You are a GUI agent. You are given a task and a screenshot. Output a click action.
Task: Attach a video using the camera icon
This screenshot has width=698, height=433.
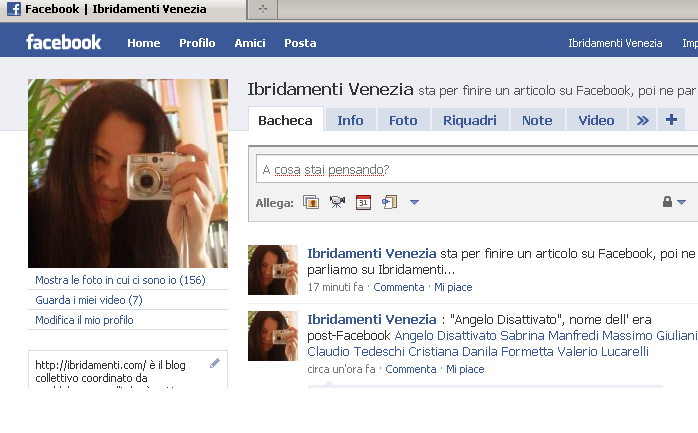[337, 202]
